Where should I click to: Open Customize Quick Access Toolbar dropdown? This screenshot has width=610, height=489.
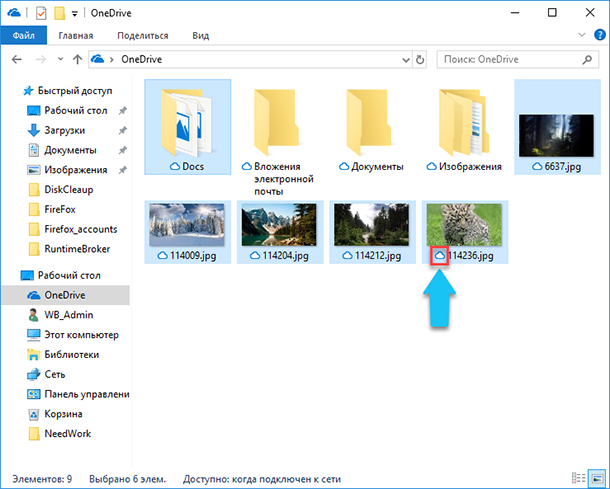[74, 14]
